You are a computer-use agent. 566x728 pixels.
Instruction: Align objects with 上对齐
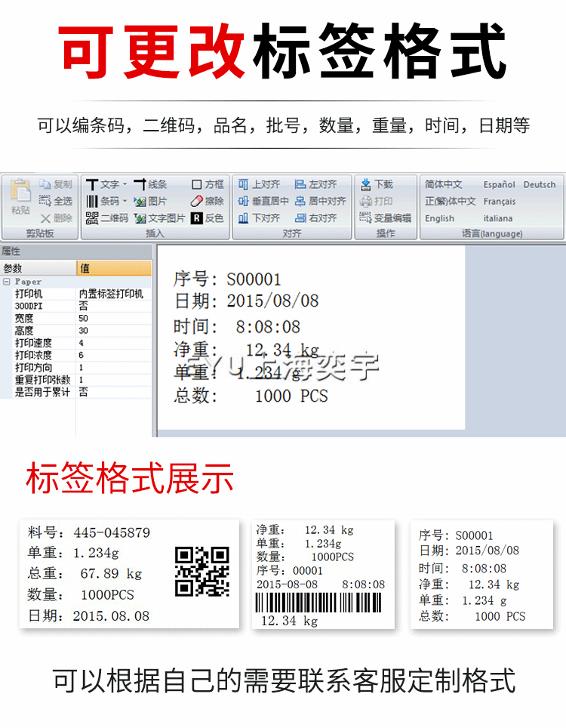point(244,184)
